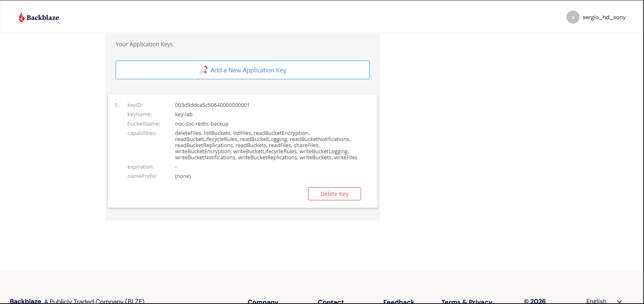Open the sergio_hd_sony user avatar
The height and width of the screenshot is (304, 644).
[x=573, y=17]
